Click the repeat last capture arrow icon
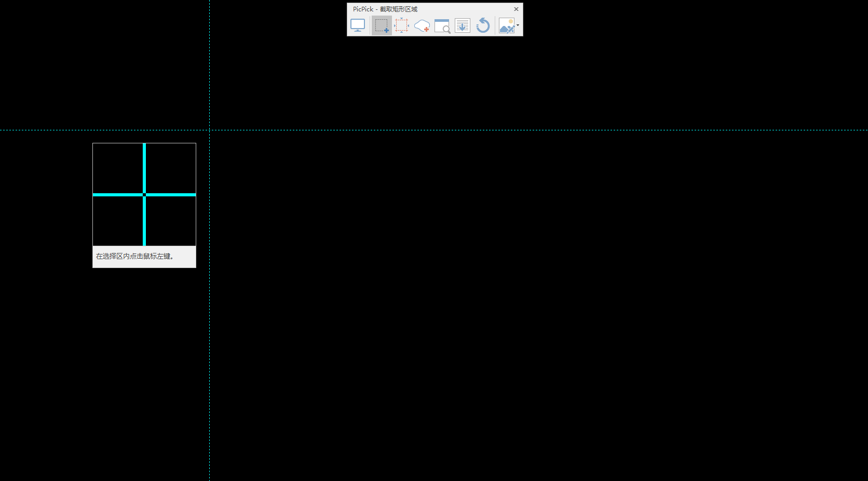The width and height of the screenshot is (868, 481). click(x=483, y=25)
